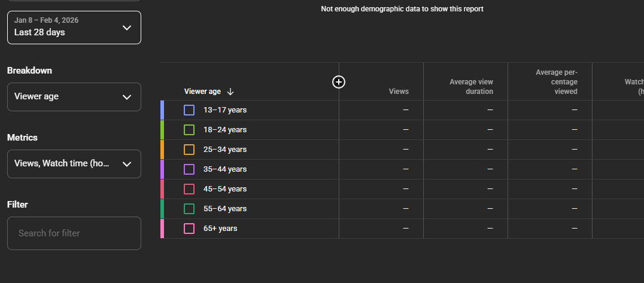644x283 pixels.
Task: Open the Views, Watch time metrics dropdown
Action: (74, 164)
